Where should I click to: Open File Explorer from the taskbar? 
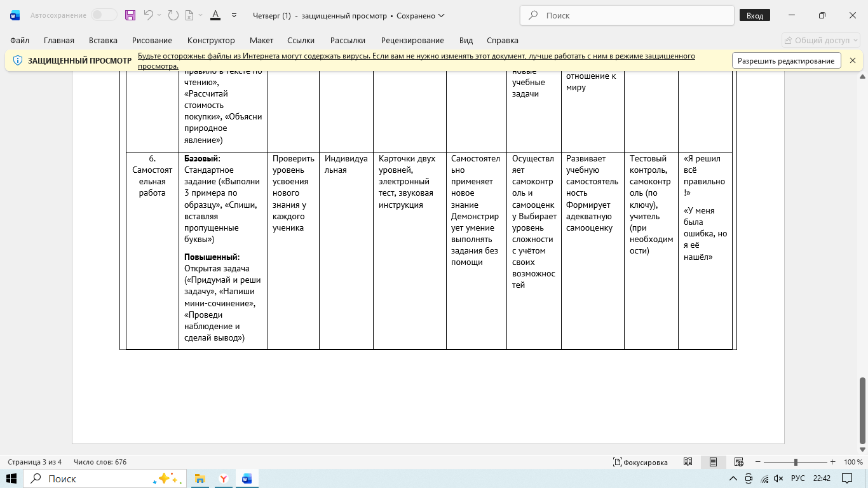200,478
